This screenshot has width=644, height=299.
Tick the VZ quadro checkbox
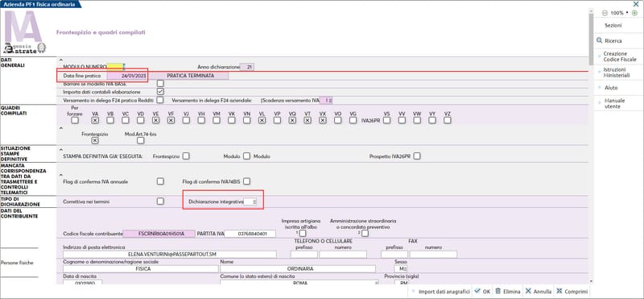pos(448,121)
